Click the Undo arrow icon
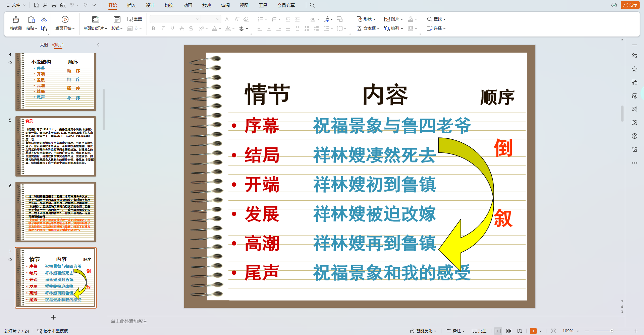644x335 pixels. (72, 5)
